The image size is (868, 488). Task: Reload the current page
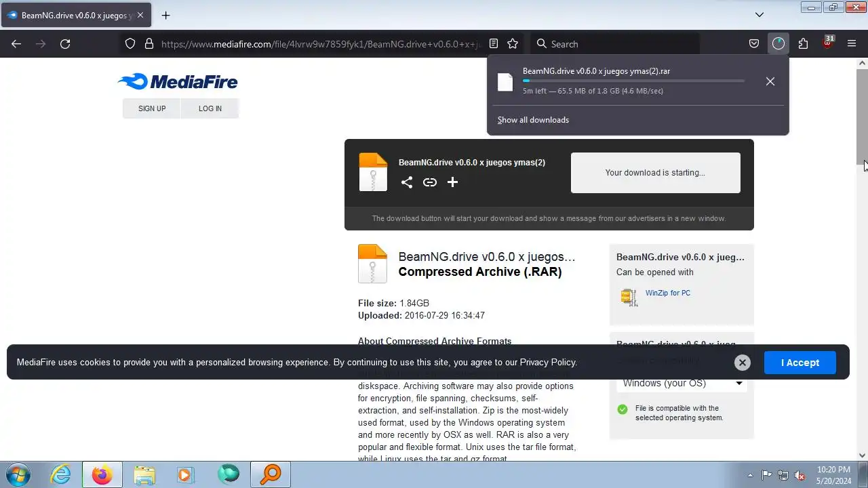pyautogui.click(x=65, y=43)
